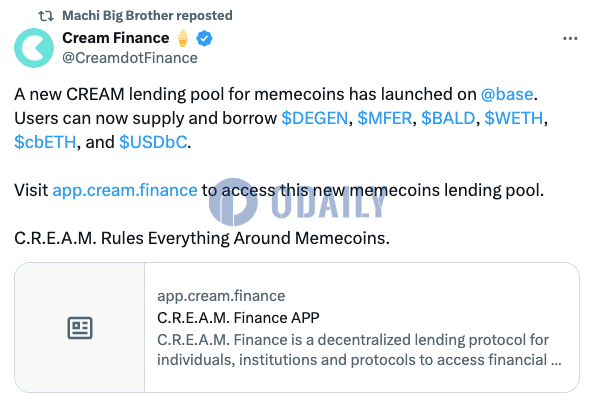Image resolution: width=596 pixels, height=405 pixels.
Task: Open the $WETH cashtag
Action: tap(514, 118)
